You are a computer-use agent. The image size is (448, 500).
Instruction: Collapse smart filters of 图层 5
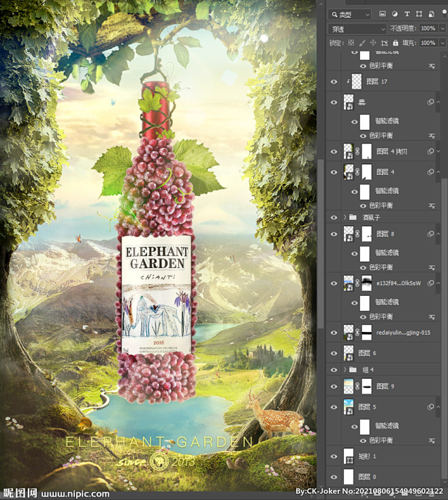click(x=438, y=407)
